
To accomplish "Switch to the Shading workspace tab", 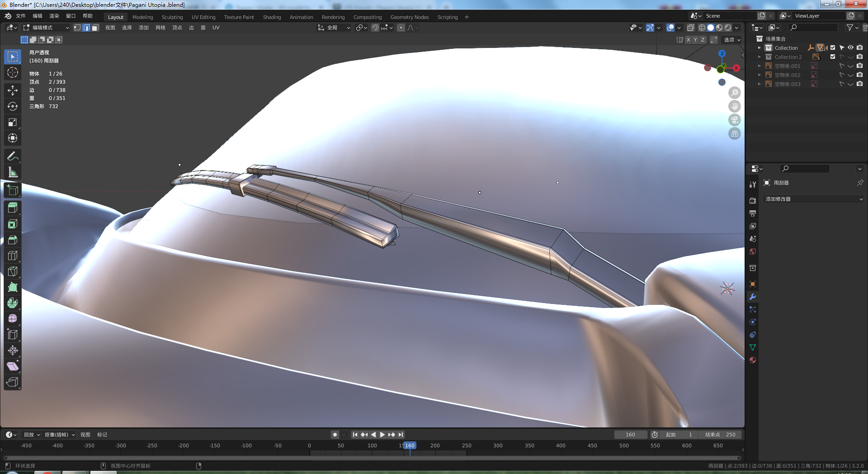I will coord(272,17).
